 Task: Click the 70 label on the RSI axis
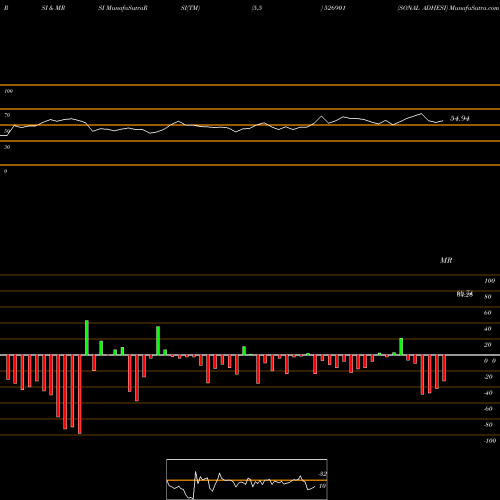click(x=7, y=115)
